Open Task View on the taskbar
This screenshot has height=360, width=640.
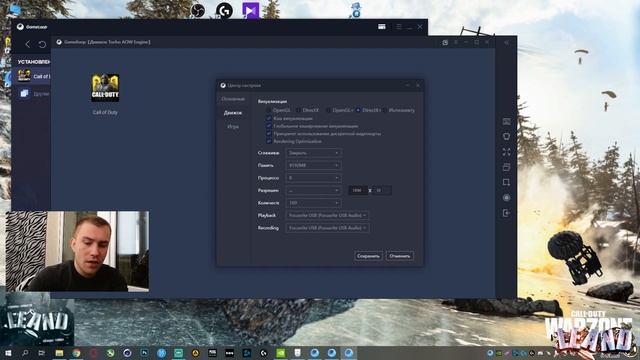point(42,353)
